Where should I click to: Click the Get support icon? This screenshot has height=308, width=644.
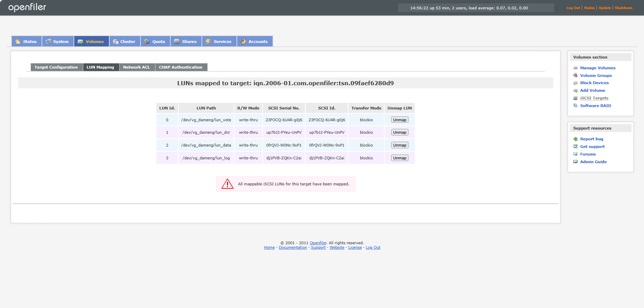575,147
